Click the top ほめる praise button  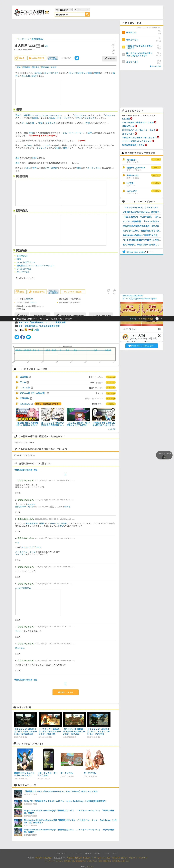[20, 58]
